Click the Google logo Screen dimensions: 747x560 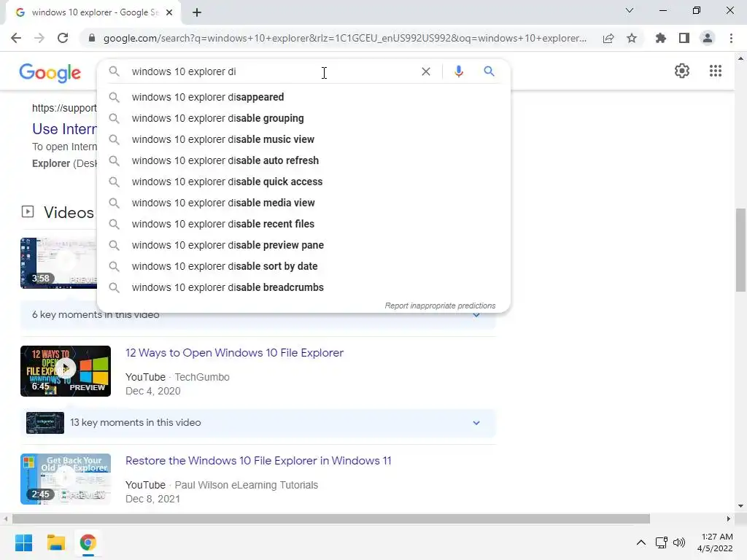click(50, 72)
